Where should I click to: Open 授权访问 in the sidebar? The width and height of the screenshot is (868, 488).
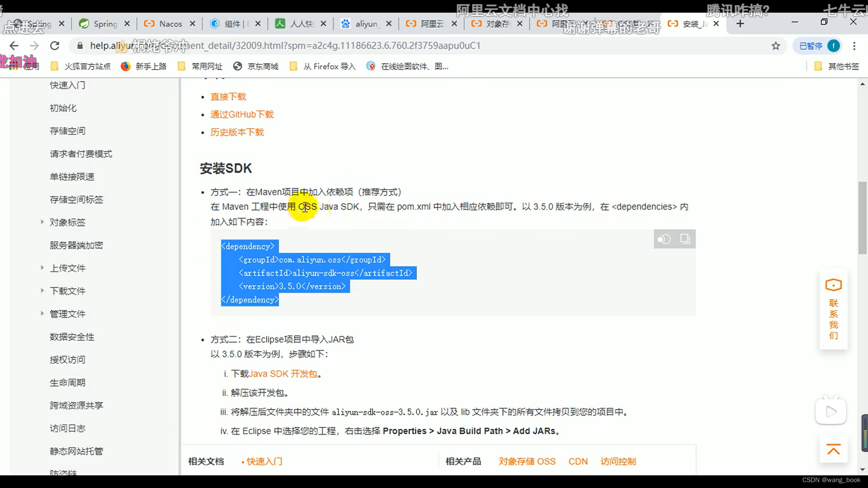tap(67, 360)
